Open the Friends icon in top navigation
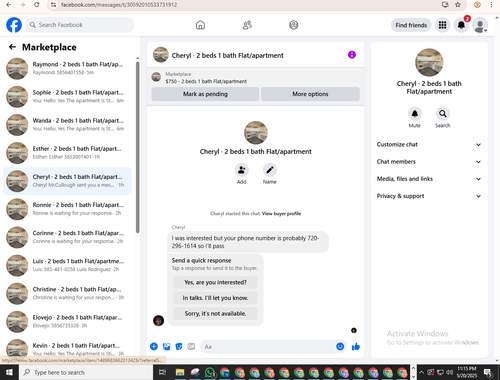500x380 pixels. point(247,25)
